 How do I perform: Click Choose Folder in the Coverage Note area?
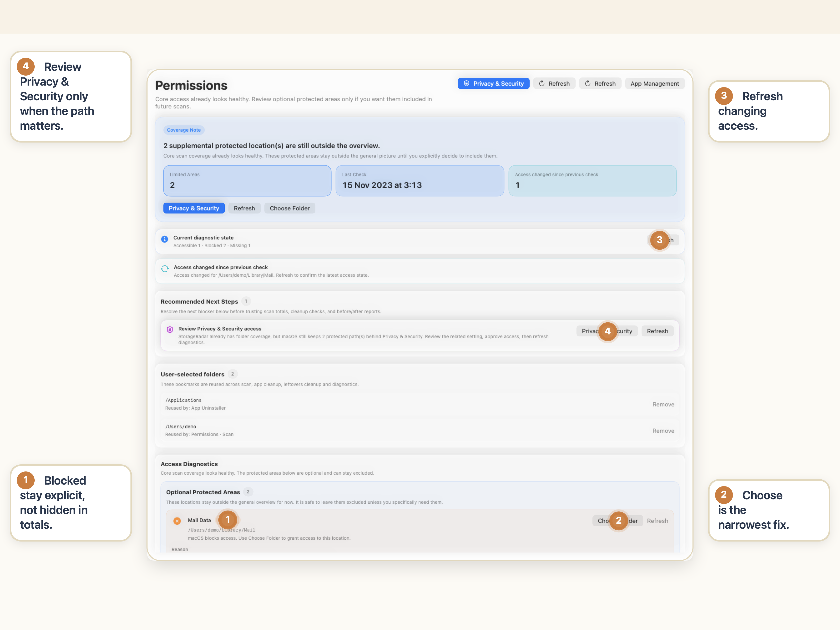(290, 208)
